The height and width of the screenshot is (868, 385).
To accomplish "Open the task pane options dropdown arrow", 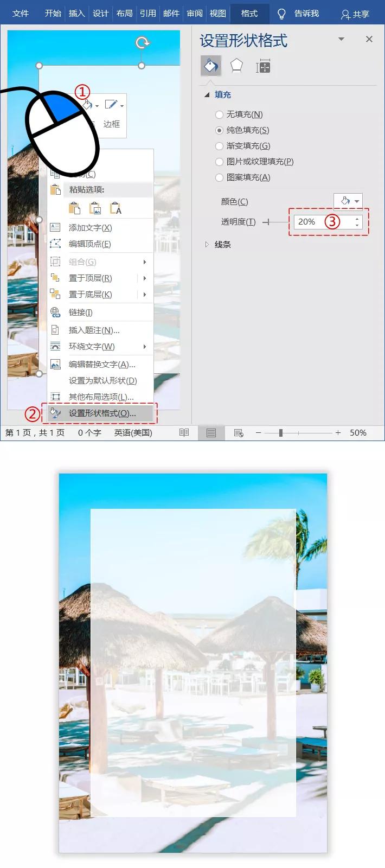I will tap(341, 39).
